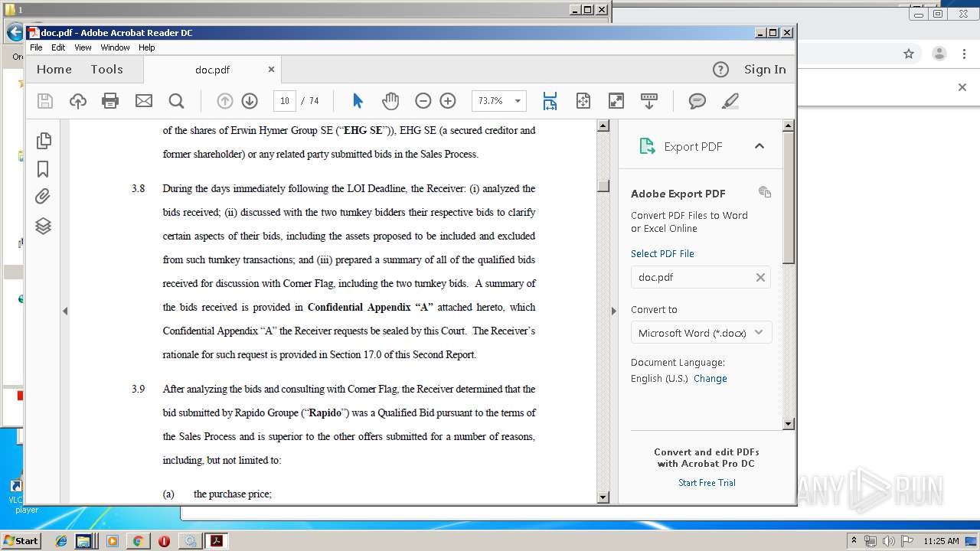Click the Save file icon
Image resolution: width=980 pixels, height=551 pixels.
coord(45,101)
